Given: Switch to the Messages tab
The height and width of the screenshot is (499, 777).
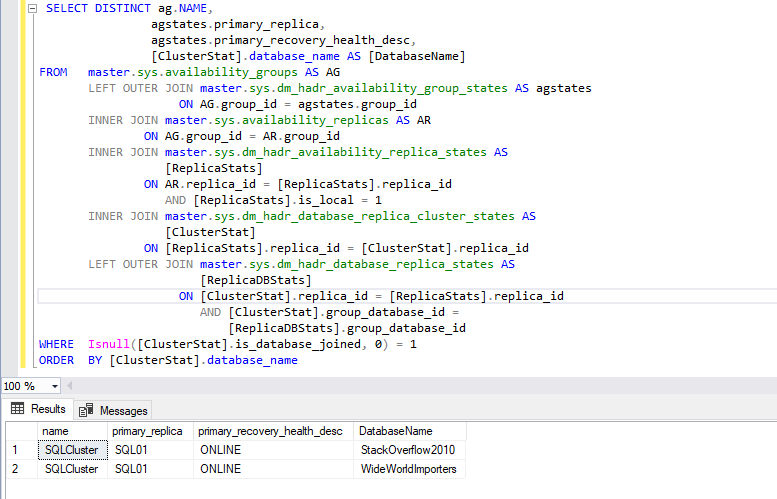Looking at the screenshot, I should [113, 410].
